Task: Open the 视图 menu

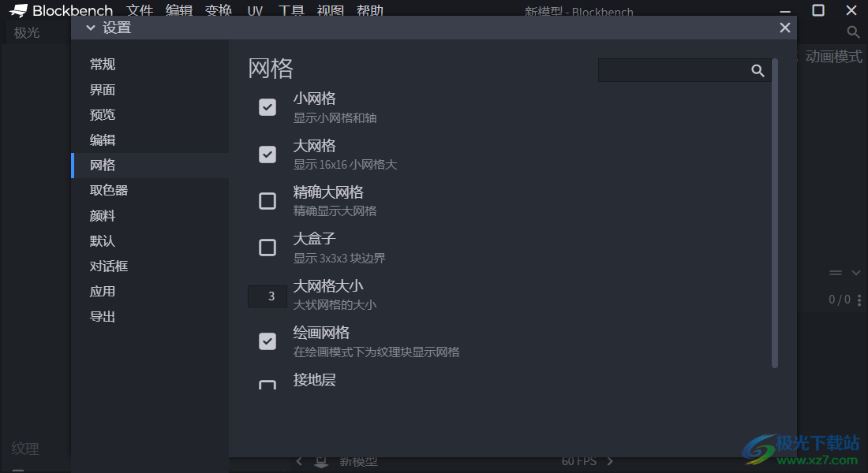Action: pos(331,10)
